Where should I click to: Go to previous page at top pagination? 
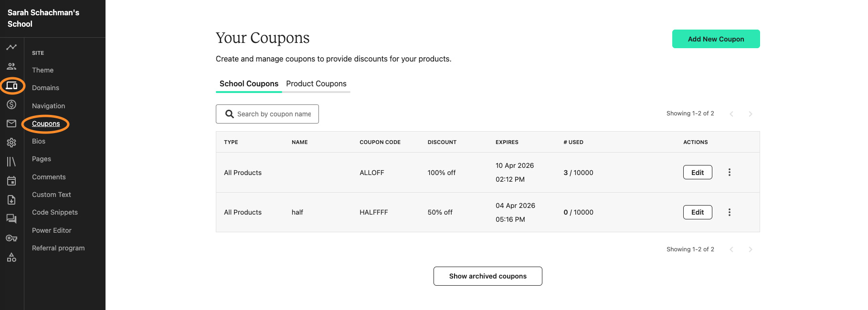[x=731, y=114]
